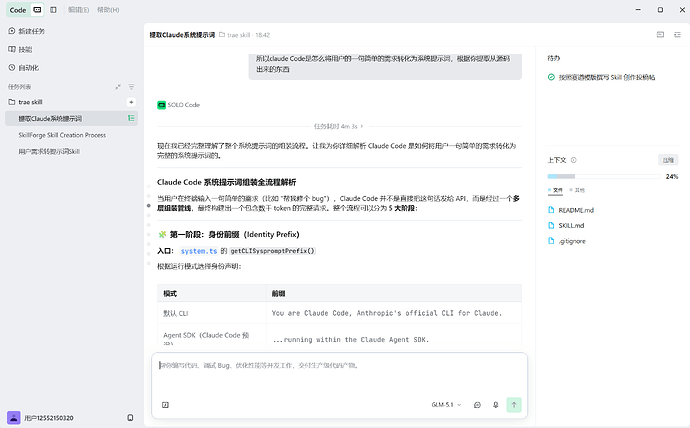Open the .gitignore file

(572, 241)
